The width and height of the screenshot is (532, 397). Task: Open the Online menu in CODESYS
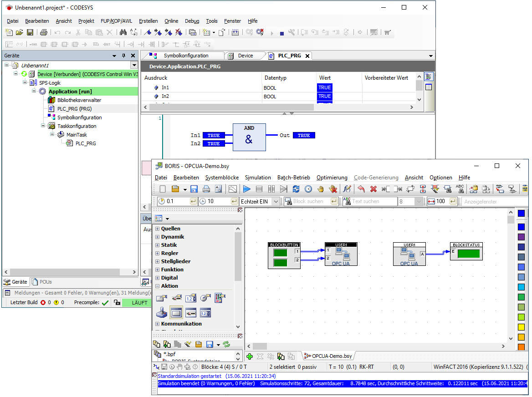(171, 21)
